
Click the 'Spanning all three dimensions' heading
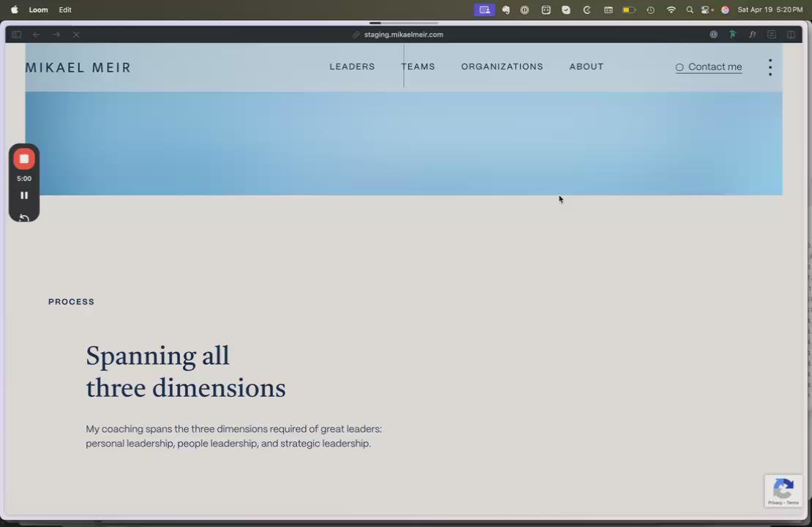(185, 372)
